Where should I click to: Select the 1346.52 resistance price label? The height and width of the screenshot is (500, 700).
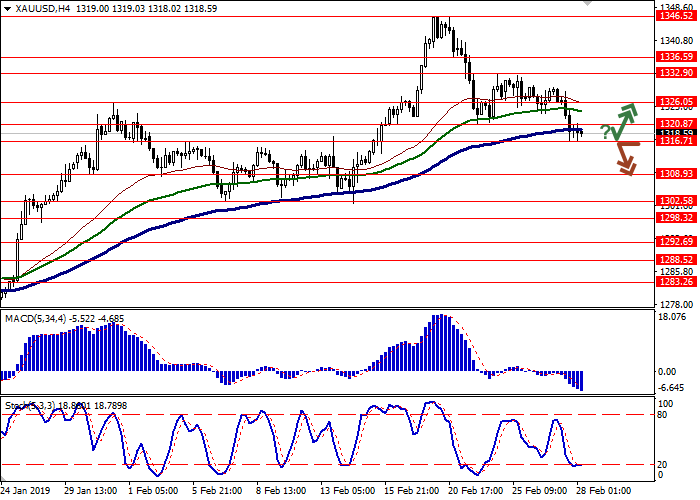click(676, 16)
